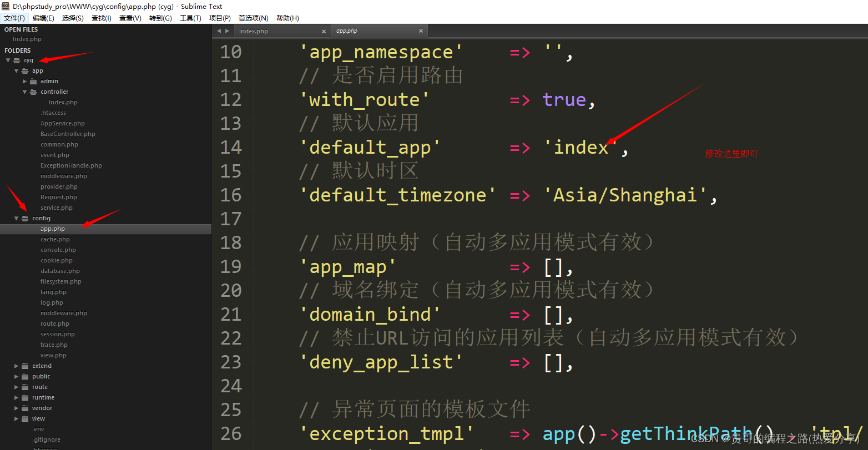Screen dimensions: 868x450
Task: Close the app.php editor tab
Action: (421, 31)
